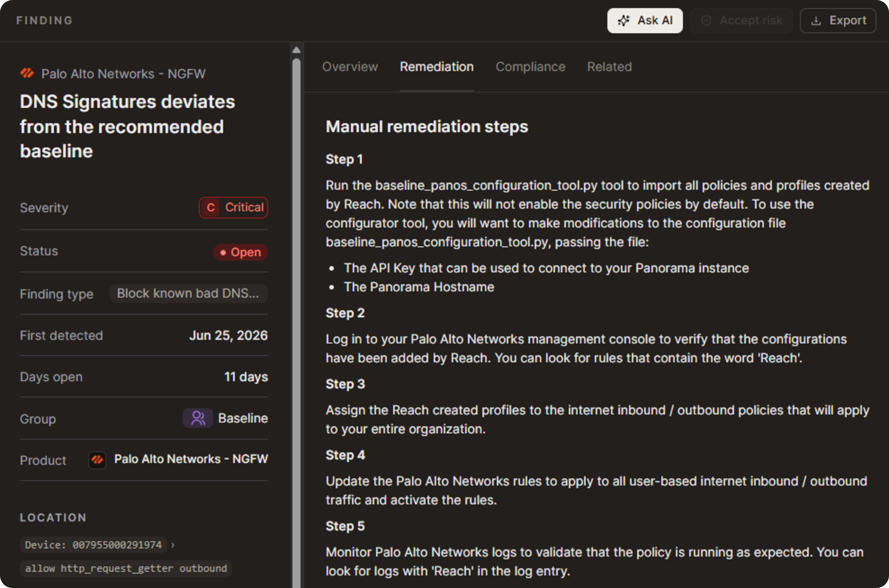The width and height of the screenshot is (889, 588).
Task: Click the 'Step 5' heading
Action: click(x=345, y=526)
